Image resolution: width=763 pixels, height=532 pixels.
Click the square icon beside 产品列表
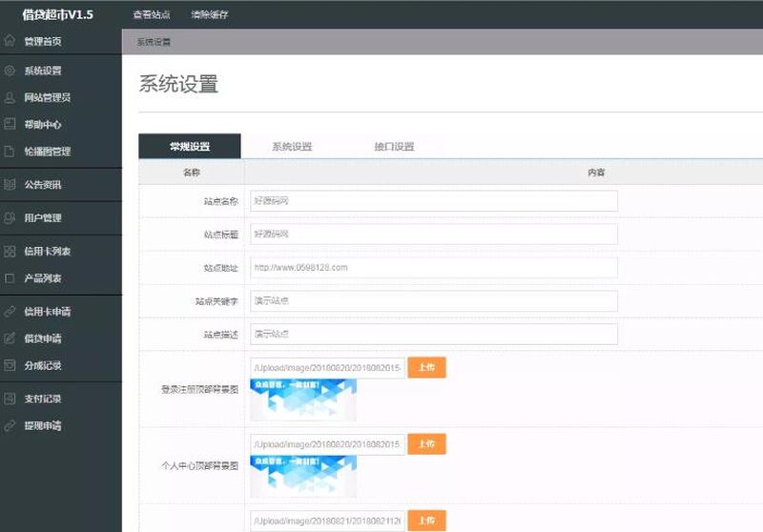click(x=10, y=278)
